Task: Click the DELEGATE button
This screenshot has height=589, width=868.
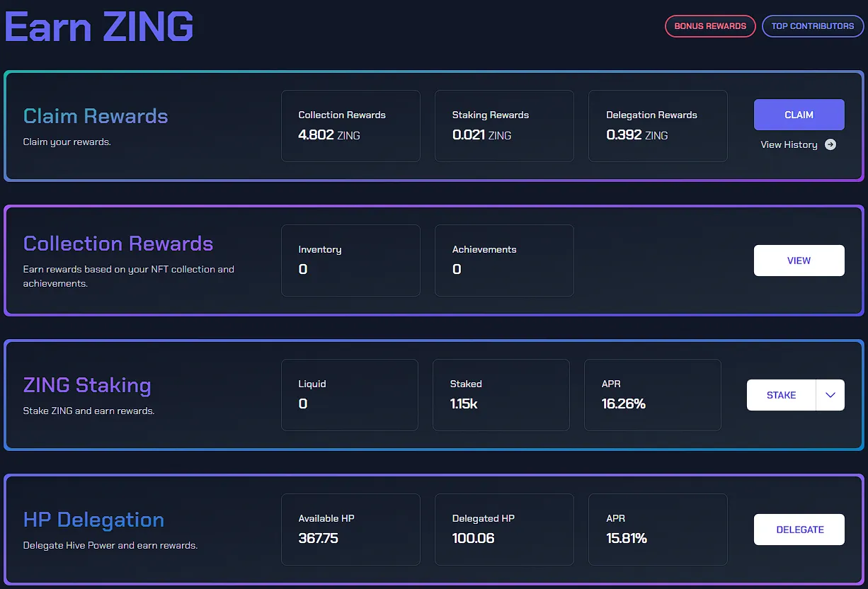Action: click(799, 530)
